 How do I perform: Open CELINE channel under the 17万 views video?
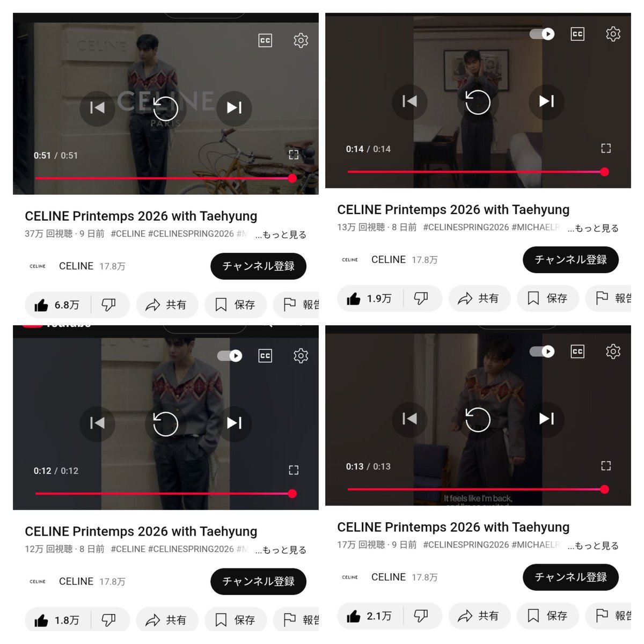390,577
